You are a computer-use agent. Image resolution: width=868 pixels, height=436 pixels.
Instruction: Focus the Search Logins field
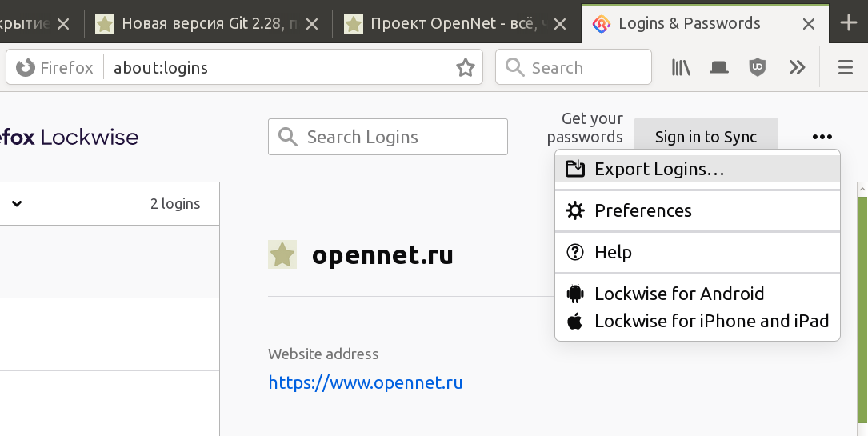[387, 137]
